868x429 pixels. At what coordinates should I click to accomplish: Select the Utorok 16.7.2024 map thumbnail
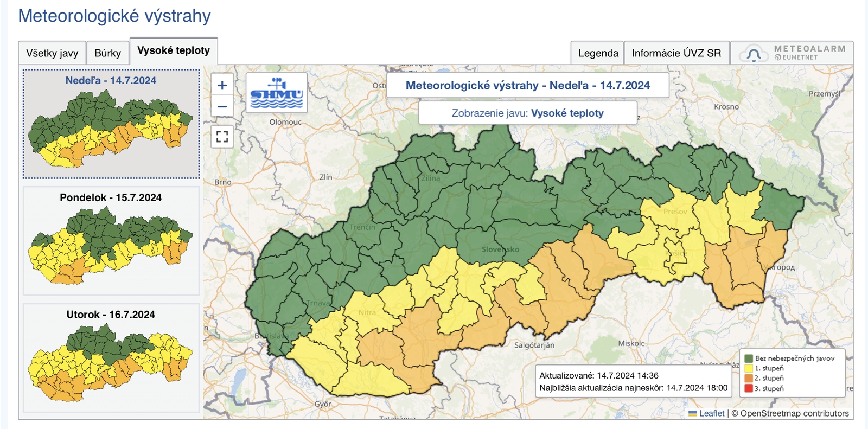pos(111,358)
